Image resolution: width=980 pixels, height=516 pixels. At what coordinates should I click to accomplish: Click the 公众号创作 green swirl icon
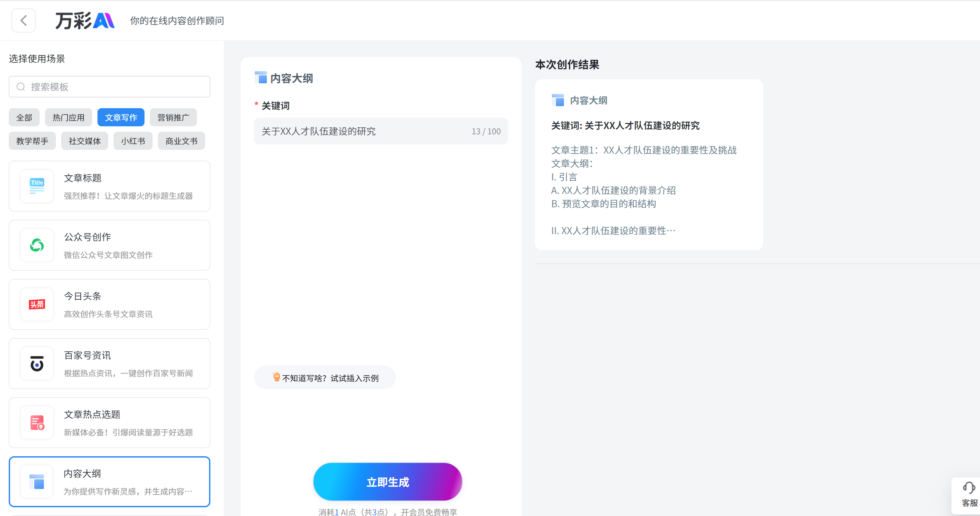(x=37, y=245)
